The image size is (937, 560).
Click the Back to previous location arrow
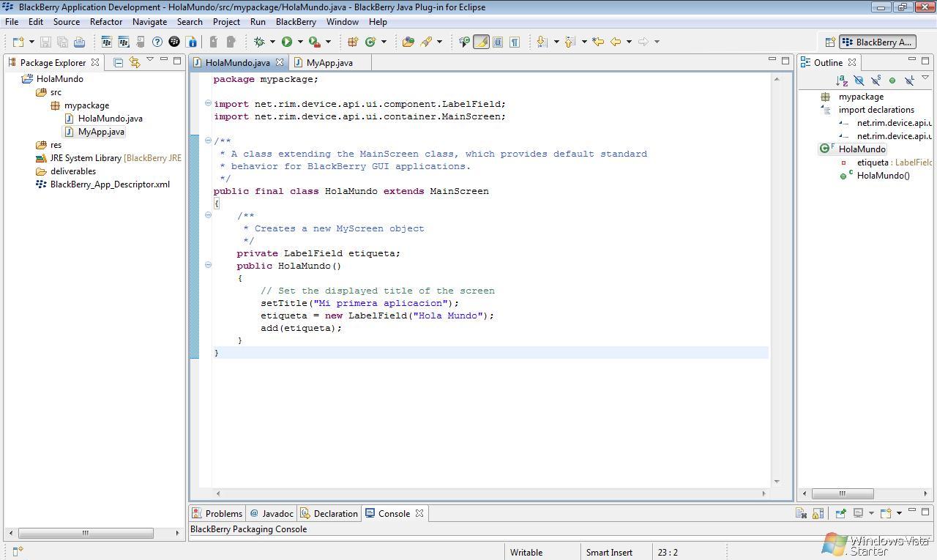616,42
